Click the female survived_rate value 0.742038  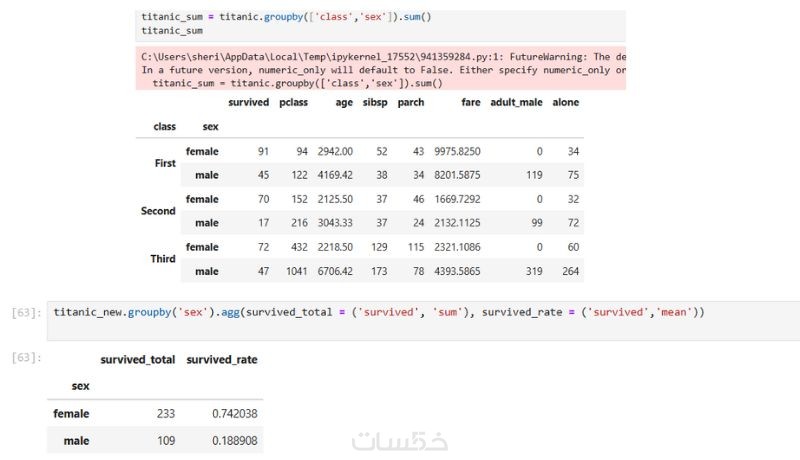tap(239, 413)
